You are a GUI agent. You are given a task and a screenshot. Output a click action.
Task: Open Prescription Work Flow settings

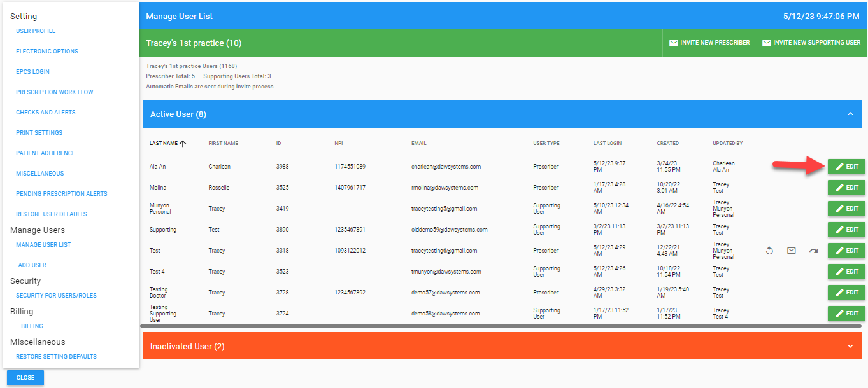pos(55,92)
